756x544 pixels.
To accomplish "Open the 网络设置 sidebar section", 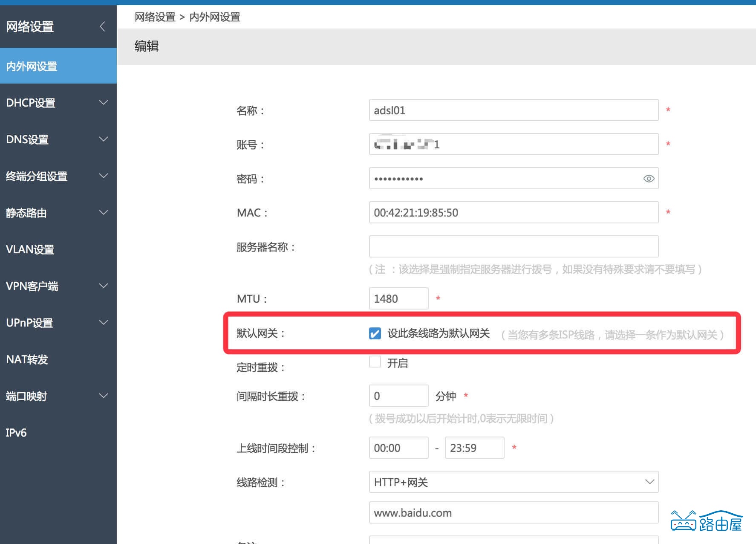I will click(x=30, y=26).
